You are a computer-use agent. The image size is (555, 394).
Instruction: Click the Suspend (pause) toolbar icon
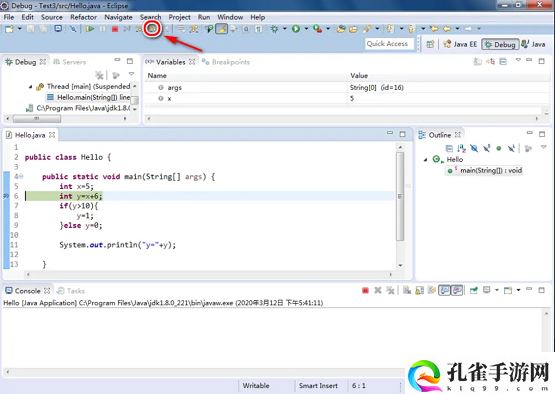tap(103, 29)
